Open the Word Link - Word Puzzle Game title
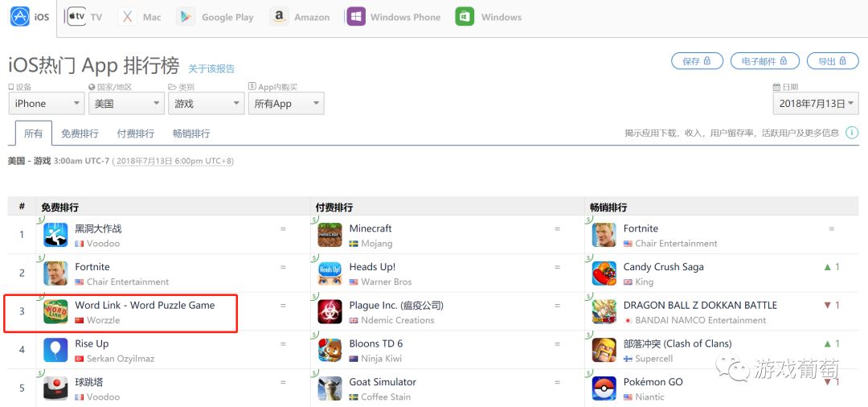 coord(145,305)
